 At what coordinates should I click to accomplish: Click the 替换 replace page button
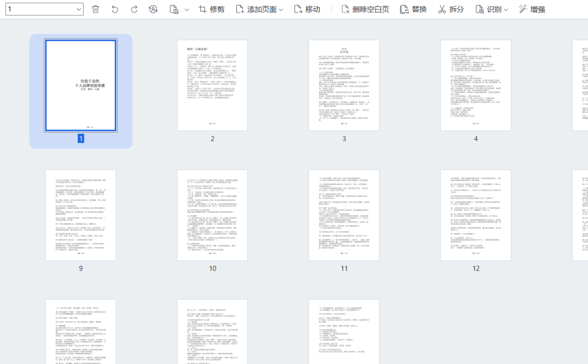coord(413,9)
